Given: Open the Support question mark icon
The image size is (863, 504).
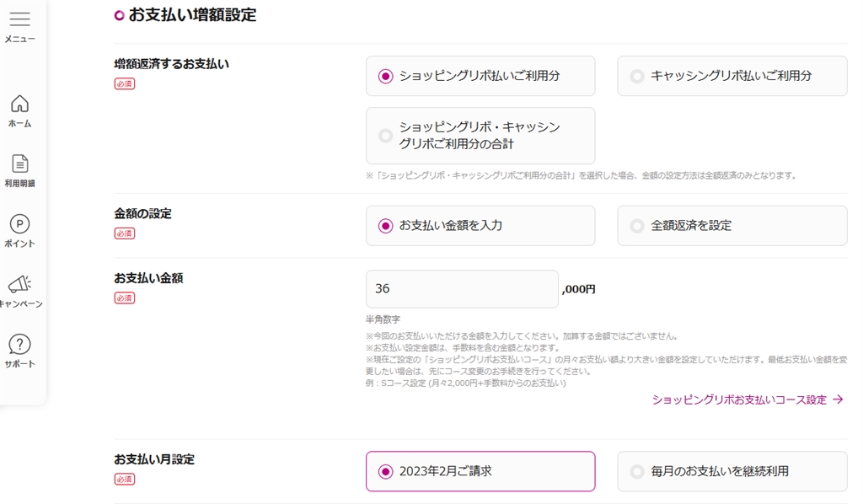Looking at the screenshot, I should (19, 344).
